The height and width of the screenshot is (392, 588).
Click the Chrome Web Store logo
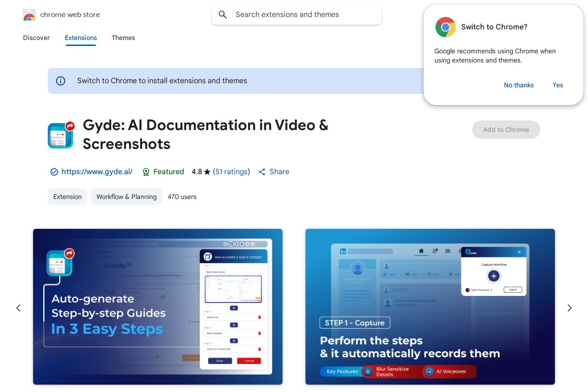[x=29, y=15]
